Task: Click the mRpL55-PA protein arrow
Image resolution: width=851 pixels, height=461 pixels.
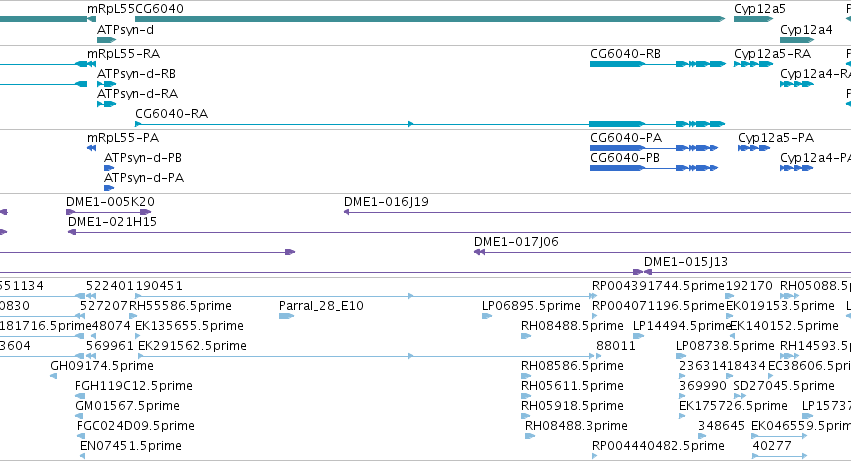Action: point(92,148)
